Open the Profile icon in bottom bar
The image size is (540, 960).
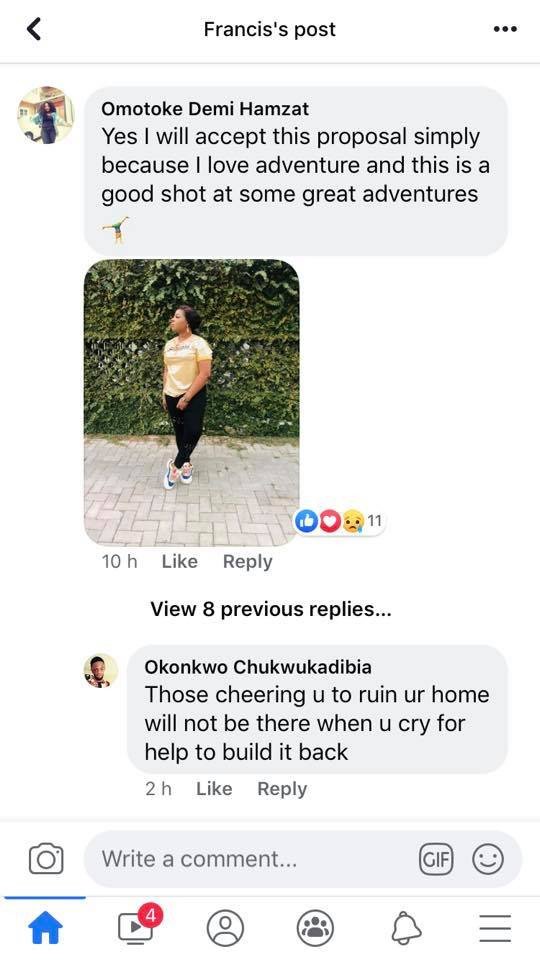(225, 928)
